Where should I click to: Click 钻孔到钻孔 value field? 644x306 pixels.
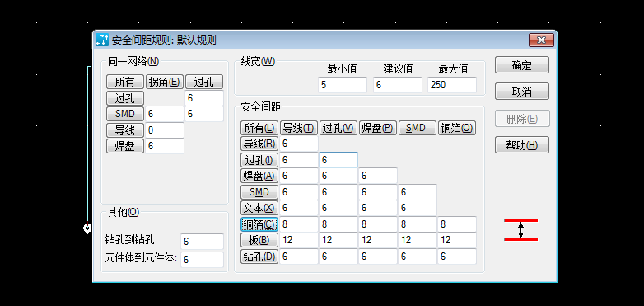202,242
